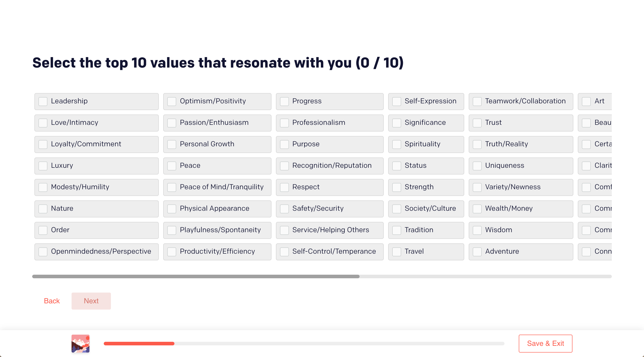Click the Save & Exit button

tap(545, 343)
